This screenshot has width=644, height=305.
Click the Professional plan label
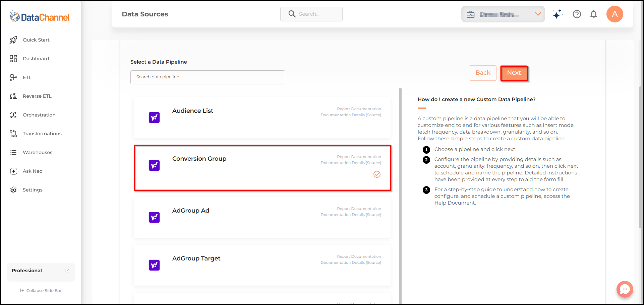(x=27, y=271)
